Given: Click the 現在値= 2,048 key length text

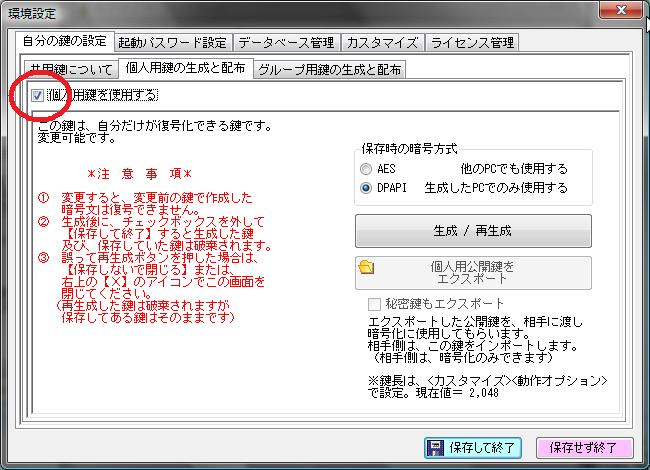Looking at the screenshot, I should click(457, 392).
